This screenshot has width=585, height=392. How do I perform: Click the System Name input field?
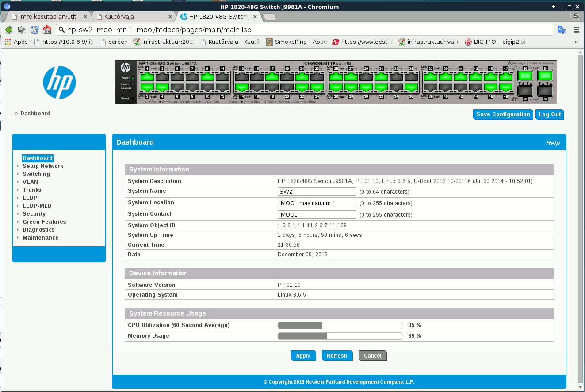pyautogui.click(x=317, y=192)
